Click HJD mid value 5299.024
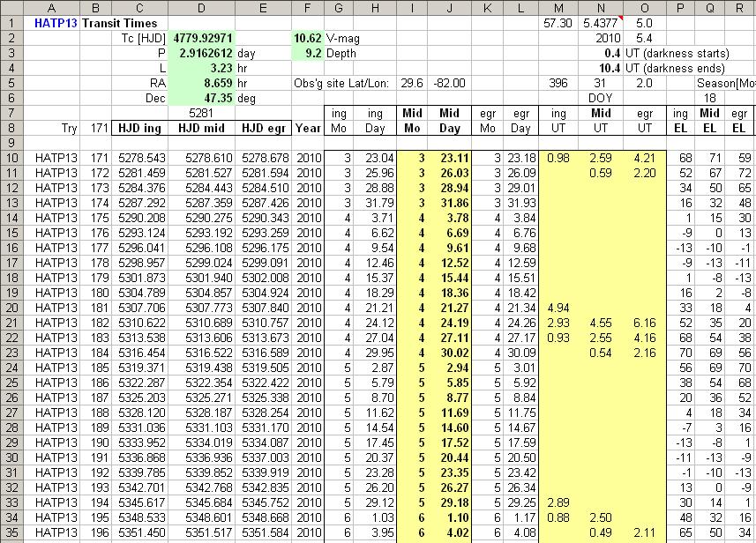The height and width of the screenshot is (543, 756). tap(201, 263)
